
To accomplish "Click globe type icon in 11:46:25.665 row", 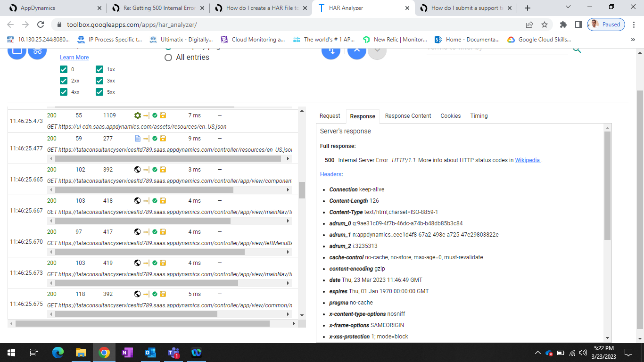I will coord(138,170).
